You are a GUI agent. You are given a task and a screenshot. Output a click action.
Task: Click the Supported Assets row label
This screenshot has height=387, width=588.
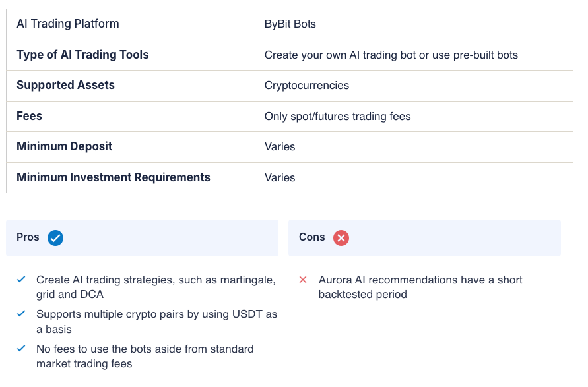click(65, 85)
